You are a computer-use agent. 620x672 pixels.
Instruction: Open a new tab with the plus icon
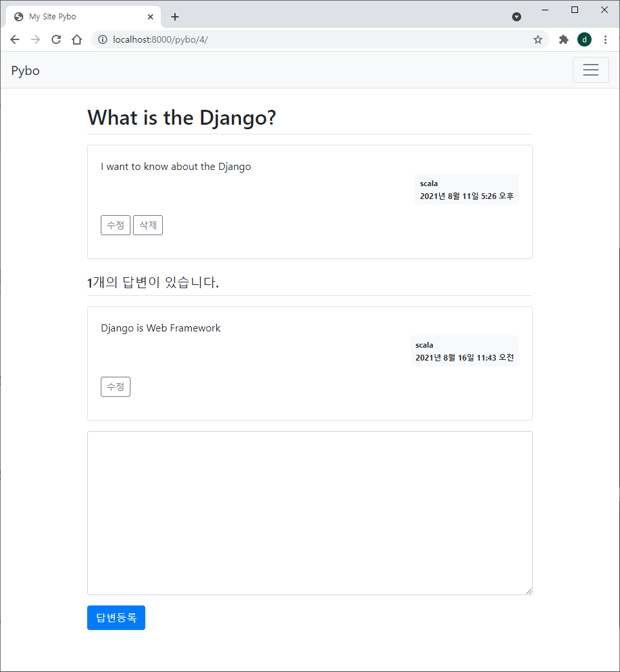(x=175, y=17)
